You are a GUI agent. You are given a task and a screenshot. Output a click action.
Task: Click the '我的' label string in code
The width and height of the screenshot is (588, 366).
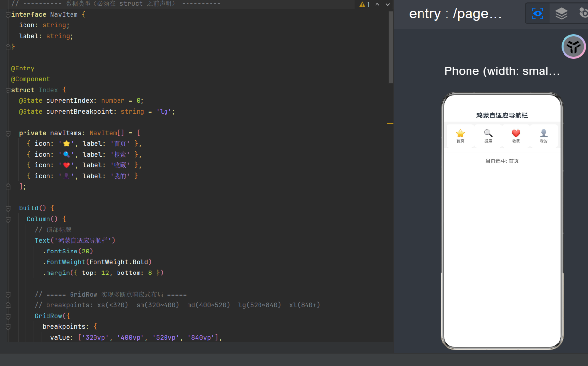pos(120,176)
